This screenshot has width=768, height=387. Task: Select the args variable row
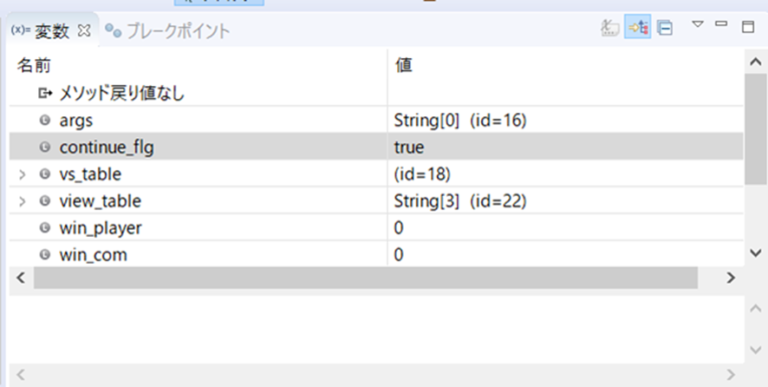point(376,121)
